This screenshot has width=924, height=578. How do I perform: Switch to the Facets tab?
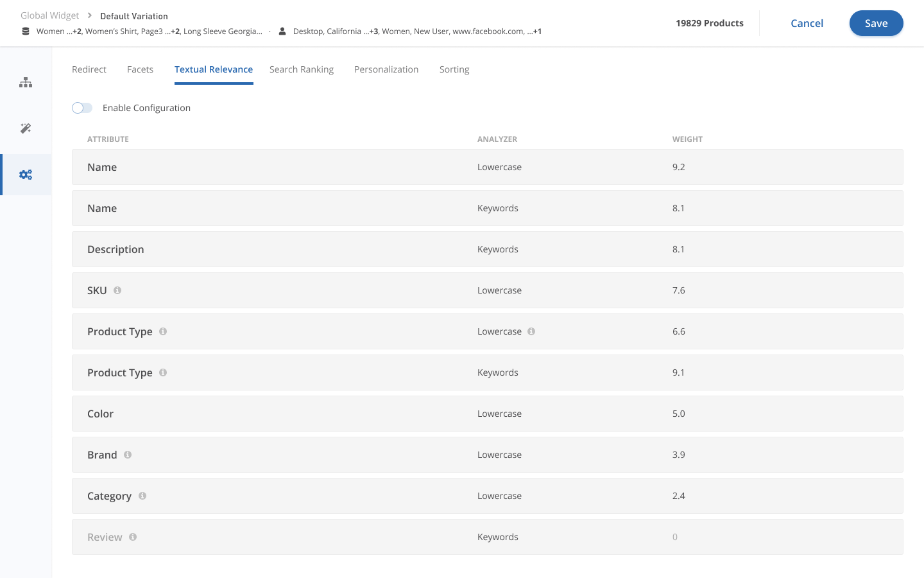point(140,69)
